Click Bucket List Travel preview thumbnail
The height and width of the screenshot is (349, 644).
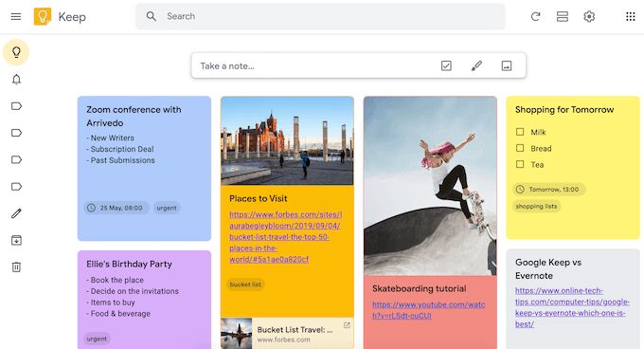(x=236, y=334)
